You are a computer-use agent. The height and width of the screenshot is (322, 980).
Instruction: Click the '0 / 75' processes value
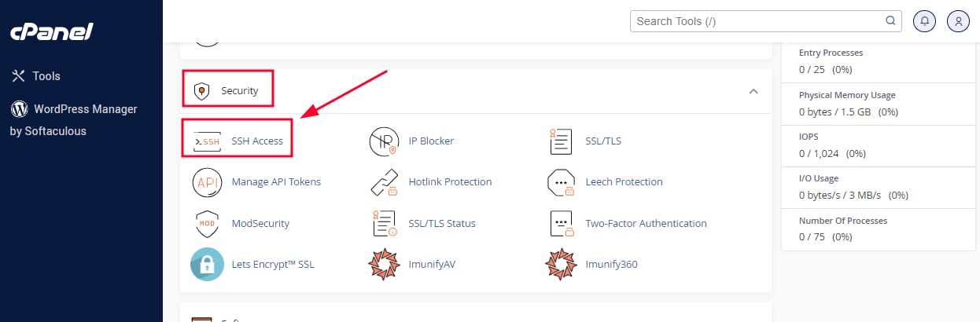coord(812,236)
